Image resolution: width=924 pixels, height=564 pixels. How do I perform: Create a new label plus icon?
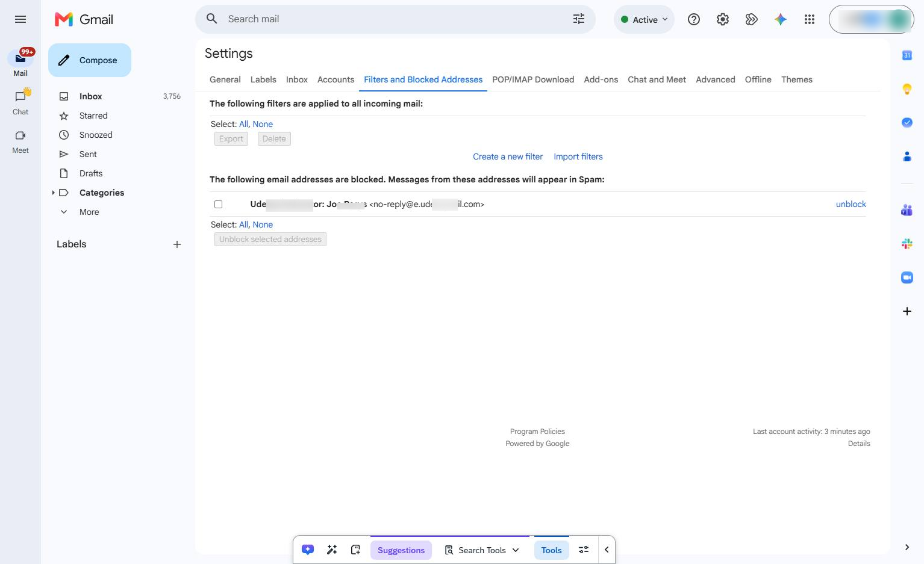tap(177, 244)
